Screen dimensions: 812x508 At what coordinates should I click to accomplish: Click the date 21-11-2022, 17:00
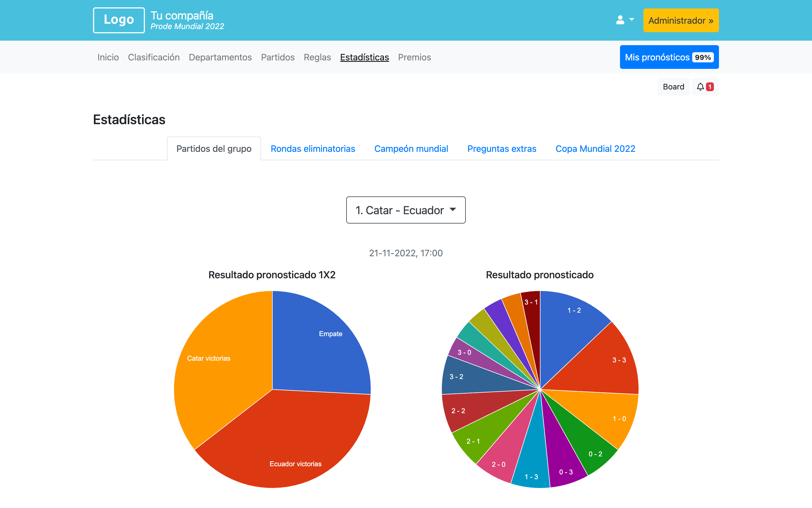pyautogui.click(x=406, y=253)
